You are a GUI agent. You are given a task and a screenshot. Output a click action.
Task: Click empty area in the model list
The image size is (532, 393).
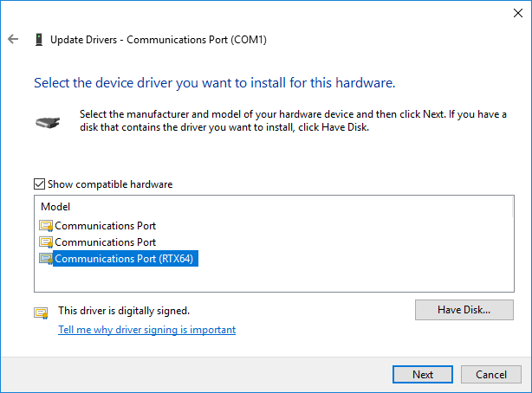pos(340,278)
